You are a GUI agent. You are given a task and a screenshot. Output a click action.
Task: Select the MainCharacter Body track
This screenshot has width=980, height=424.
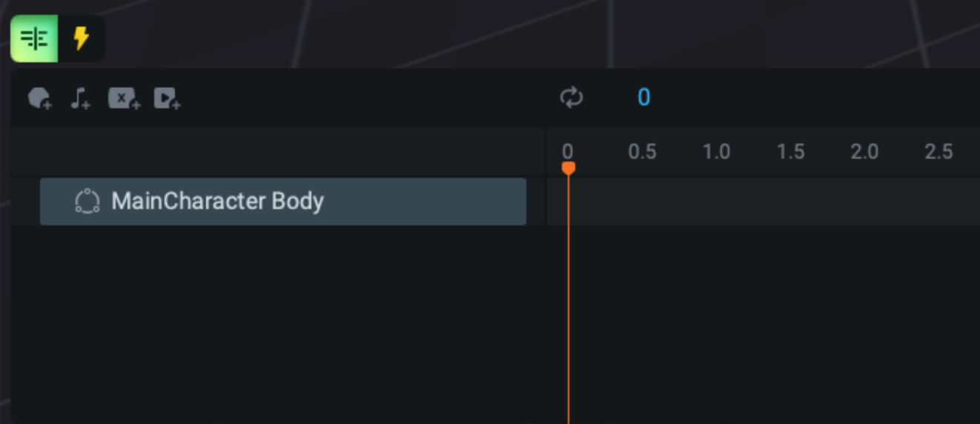[282, 201]
